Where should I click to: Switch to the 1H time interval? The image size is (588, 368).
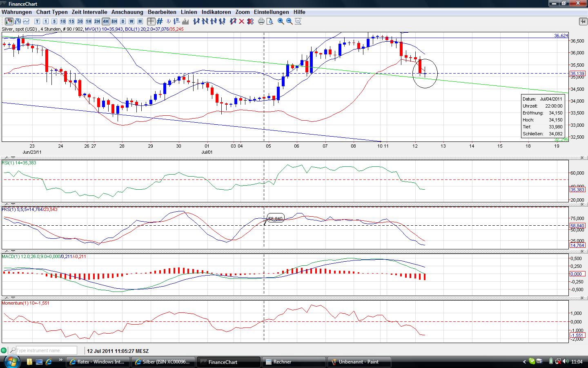click(89, 21)
